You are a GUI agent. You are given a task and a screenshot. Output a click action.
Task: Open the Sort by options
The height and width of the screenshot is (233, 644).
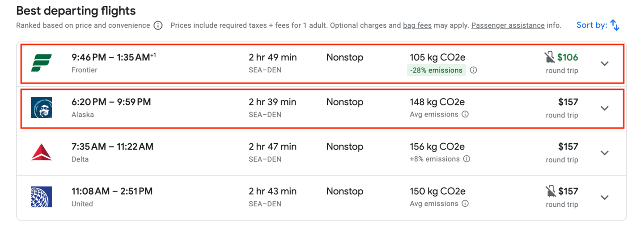598,25
